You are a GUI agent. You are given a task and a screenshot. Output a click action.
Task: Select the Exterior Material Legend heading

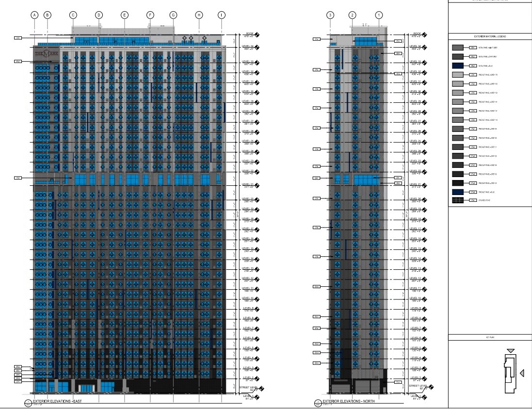point(490,36)
